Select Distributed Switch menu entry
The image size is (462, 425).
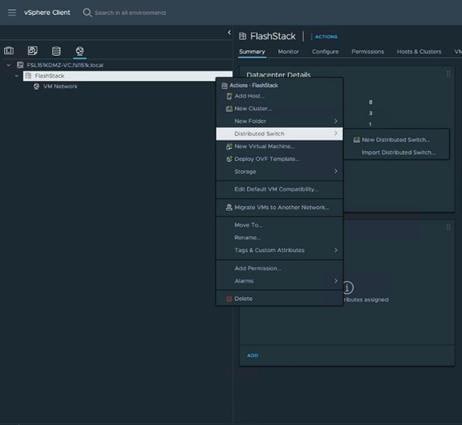pyautogui.click(x=279, y=134)
